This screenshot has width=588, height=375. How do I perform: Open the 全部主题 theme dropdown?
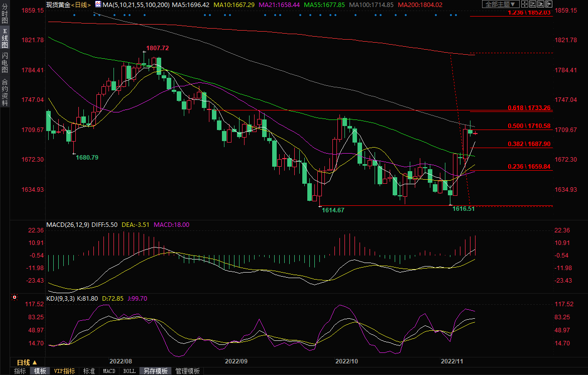click(x=500, y=5)
